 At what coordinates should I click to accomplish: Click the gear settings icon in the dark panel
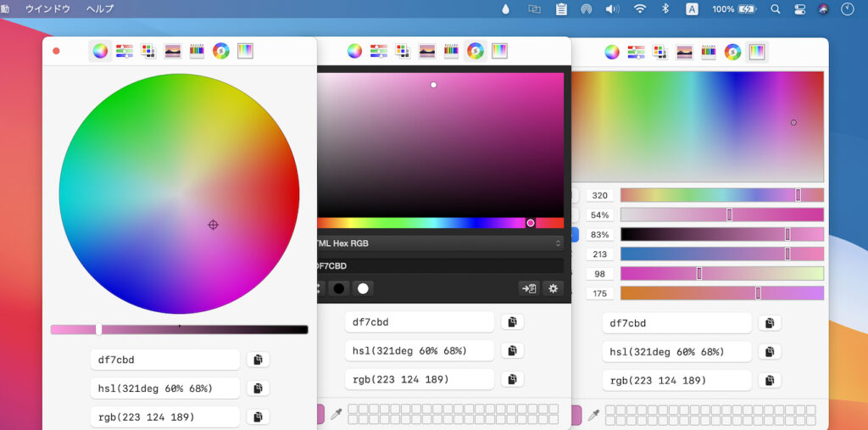(x=553, y=288)
